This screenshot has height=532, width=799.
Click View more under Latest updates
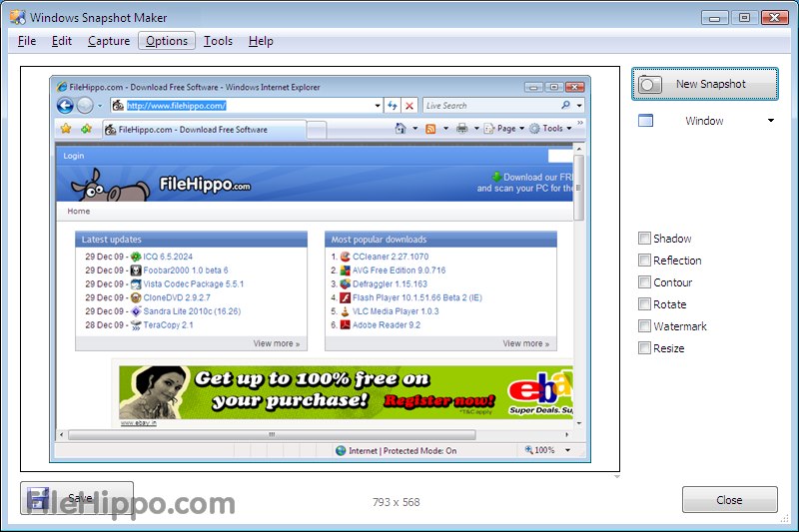(277, 343)
